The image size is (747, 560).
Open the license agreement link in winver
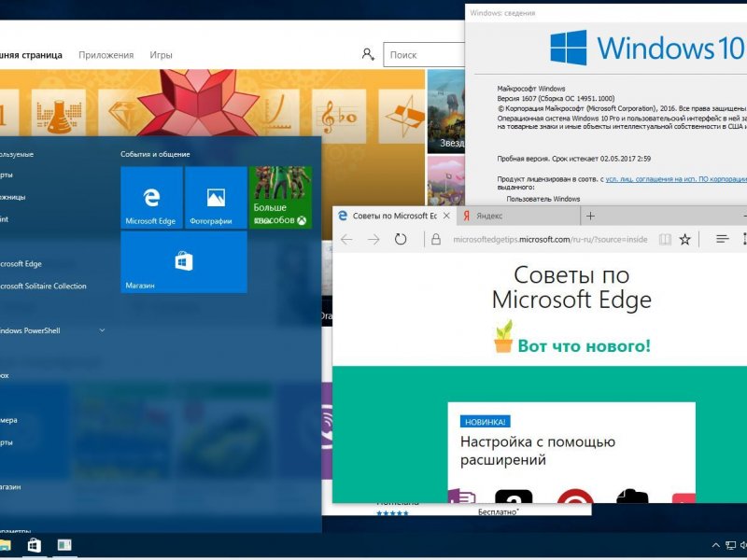tap(676, 179)
